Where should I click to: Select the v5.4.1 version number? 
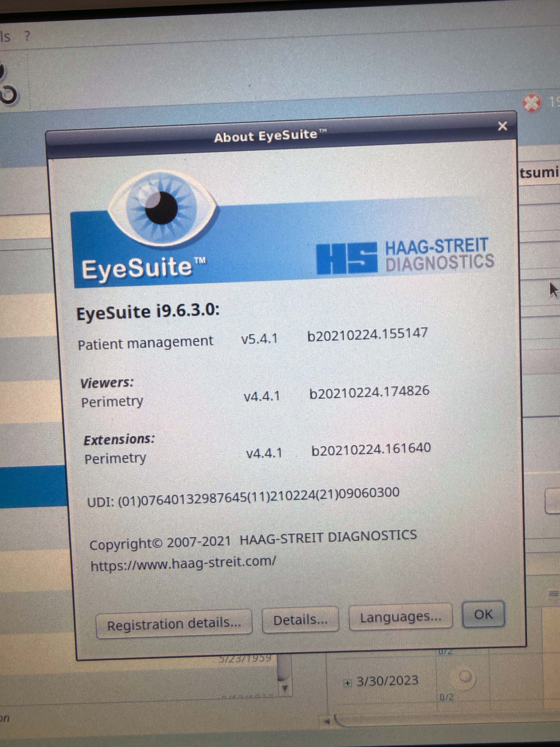click(259, 338)
